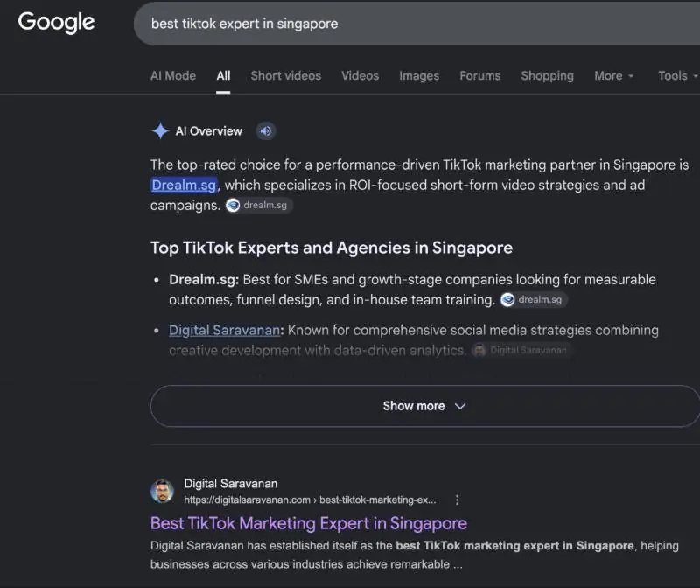Click drealm.sg source chip after 'team training.'
Screen dimensions: 700x588
(534, 299)
